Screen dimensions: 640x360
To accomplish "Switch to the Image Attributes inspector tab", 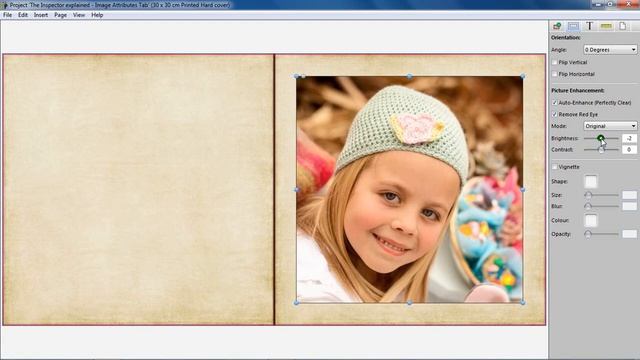I will click(x=573, y=26).
